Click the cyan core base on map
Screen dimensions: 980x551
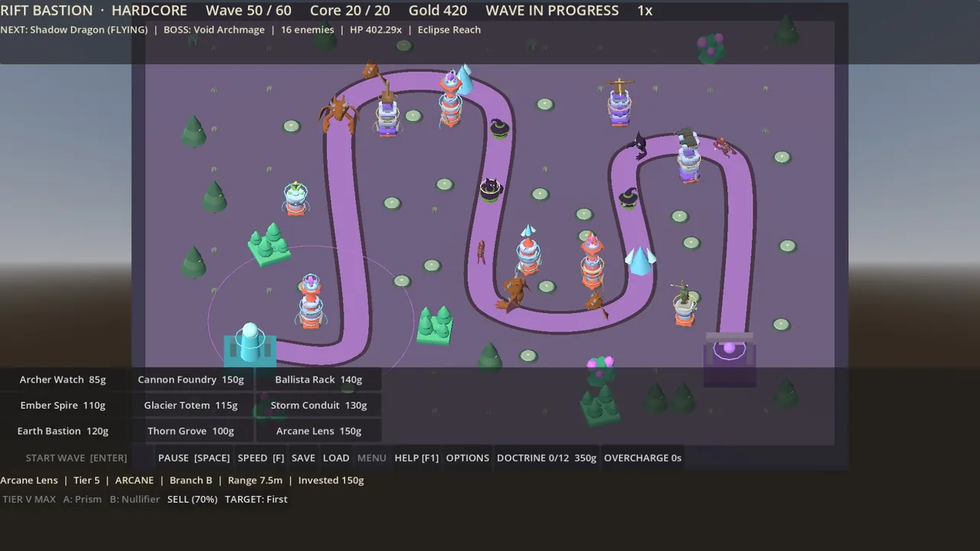[x=250, y=344]
